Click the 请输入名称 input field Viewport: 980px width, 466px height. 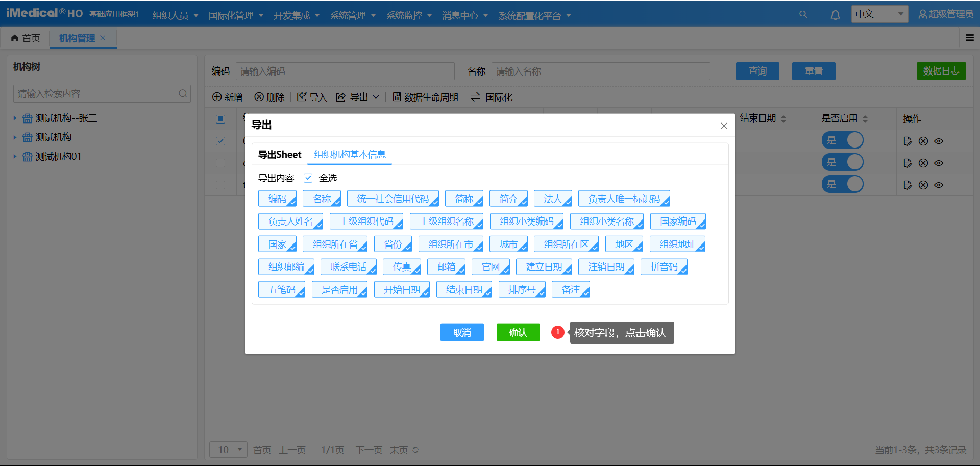(x=600, y=71)
